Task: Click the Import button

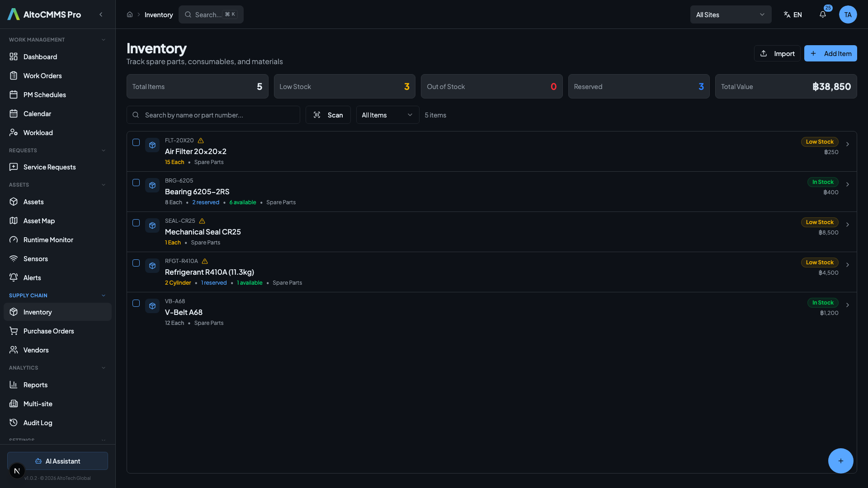Action: (x=777, y=53)
